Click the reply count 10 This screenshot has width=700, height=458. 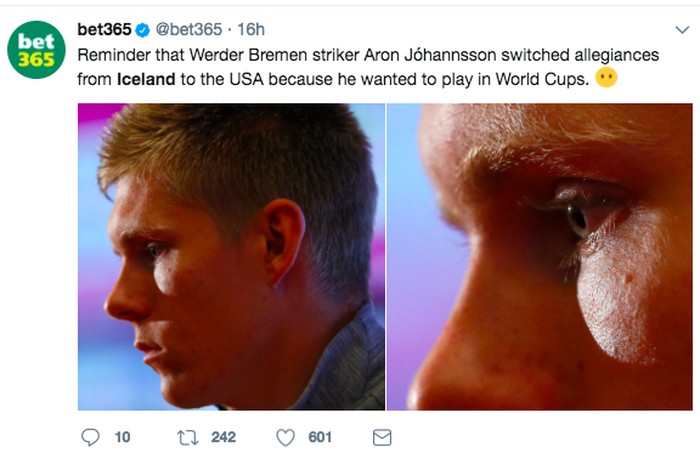(x=122, y=437)
